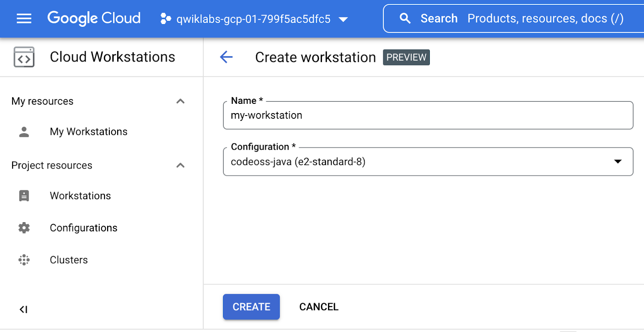
Task: Open the Configuration dropdown
Action: 617,162
